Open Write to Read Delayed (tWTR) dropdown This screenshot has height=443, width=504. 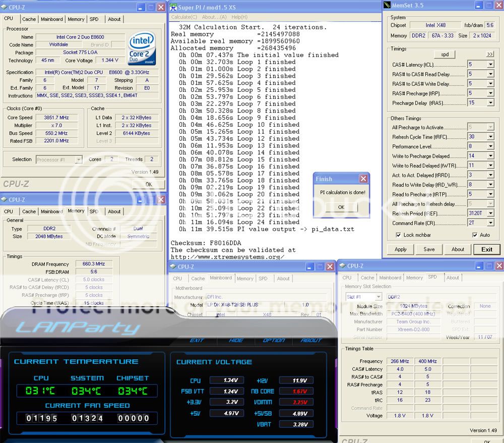coord(490,165)
